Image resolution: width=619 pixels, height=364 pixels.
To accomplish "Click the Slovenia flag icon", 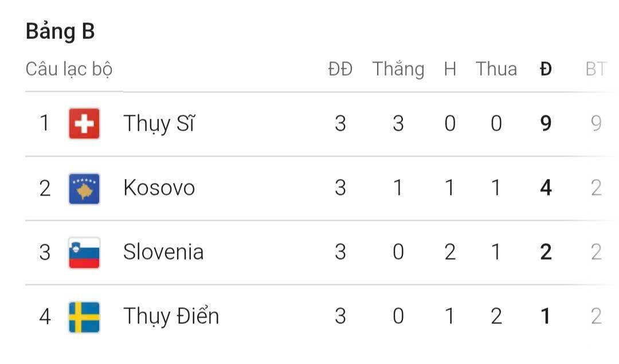I will click(84, 252).
